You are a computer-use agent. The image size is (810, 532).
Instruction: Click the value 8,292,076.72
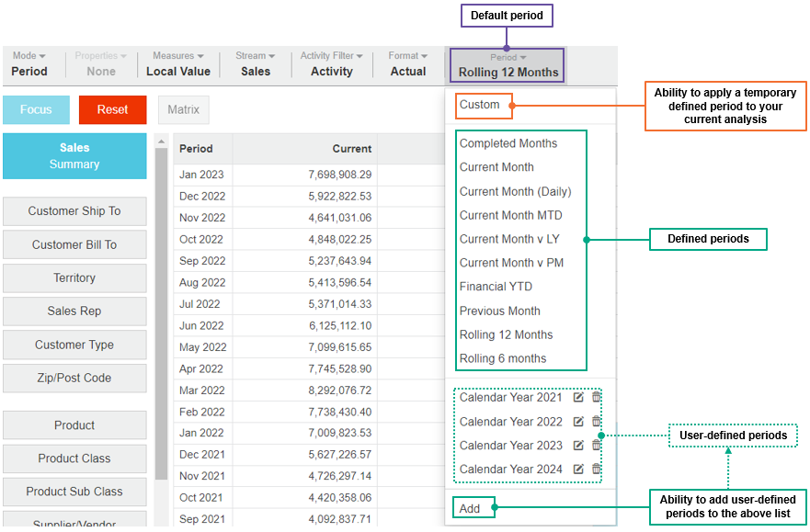340,391
